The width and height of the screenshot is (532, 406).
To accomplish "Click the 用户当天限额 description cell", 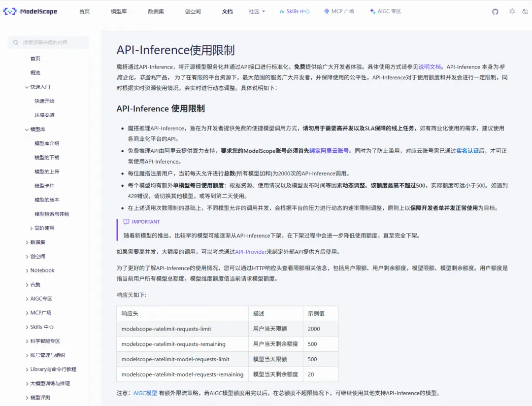I will pyautogui.click(x=275, y=329).
